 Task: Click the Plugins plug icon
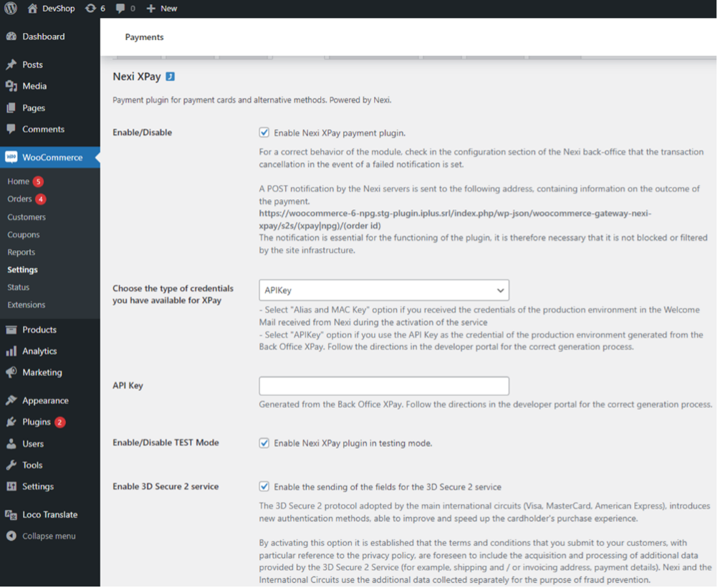pos(11,422)
